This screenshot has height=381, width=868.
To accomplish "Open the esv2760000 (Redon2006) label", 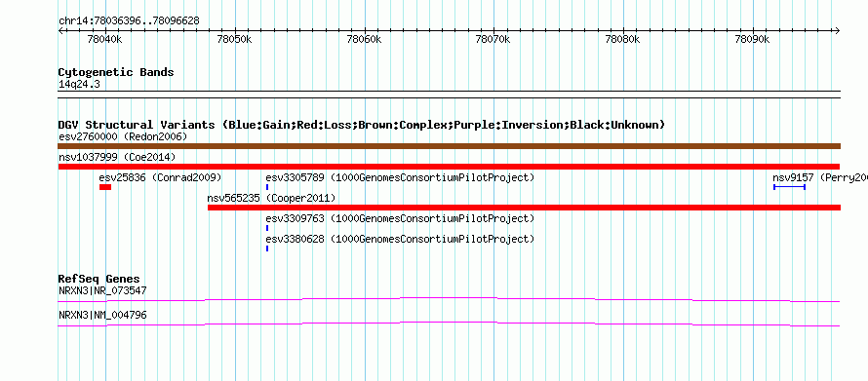I will (124, 136).
